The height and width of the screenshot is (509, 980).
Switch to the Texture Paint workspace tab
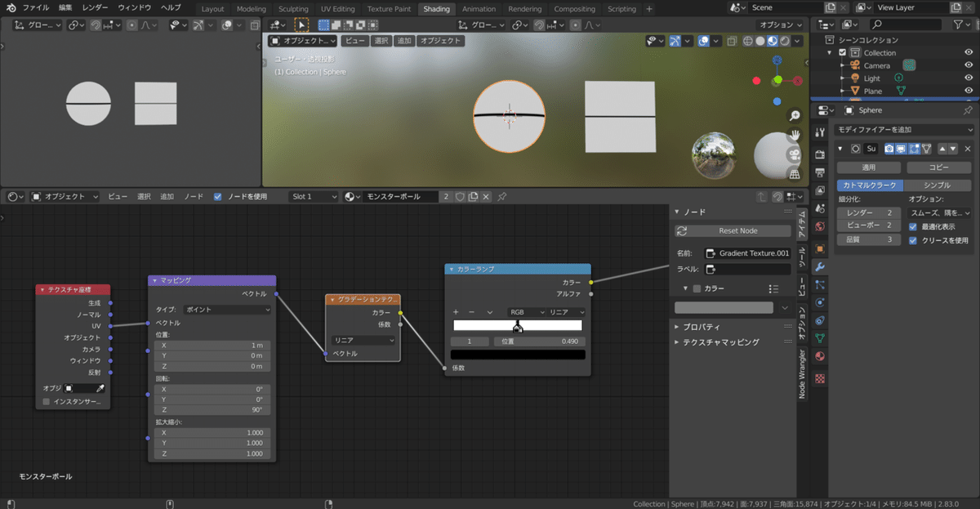point(389,9)
